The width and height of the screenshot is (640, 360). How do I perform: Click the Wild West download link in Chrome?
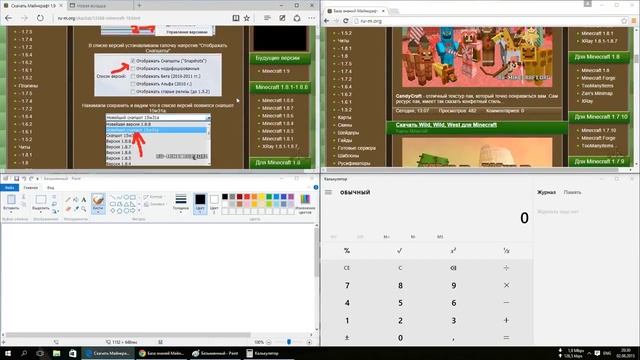446,125
